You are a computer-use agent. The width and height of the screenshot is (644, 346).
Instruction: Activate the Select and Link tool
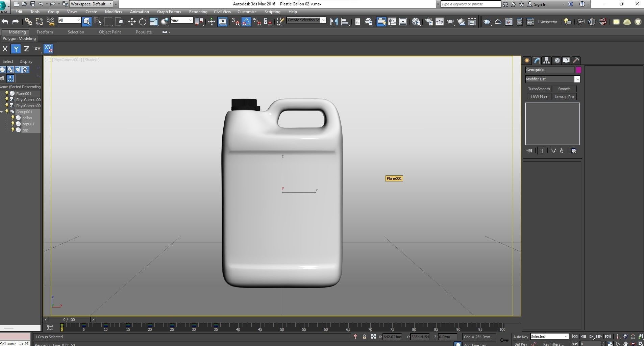coord(28,22)
